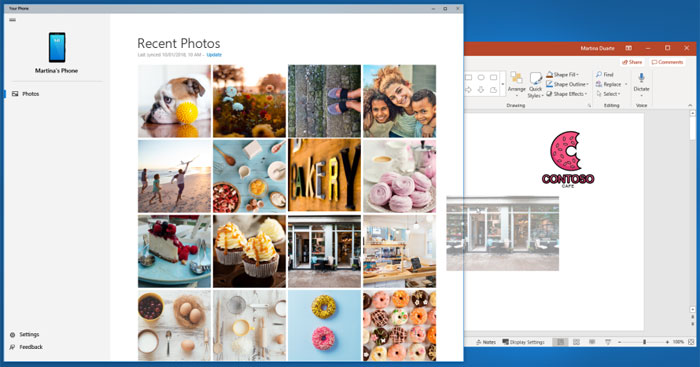Switch to Reading view in status bar
This screenshot has height=367, width=700.
[x=592, y=342]
